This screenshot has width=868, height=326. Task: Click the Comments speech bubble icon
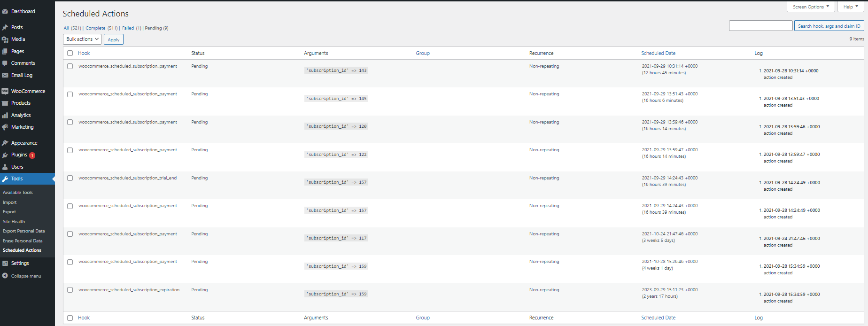(5, 63)
